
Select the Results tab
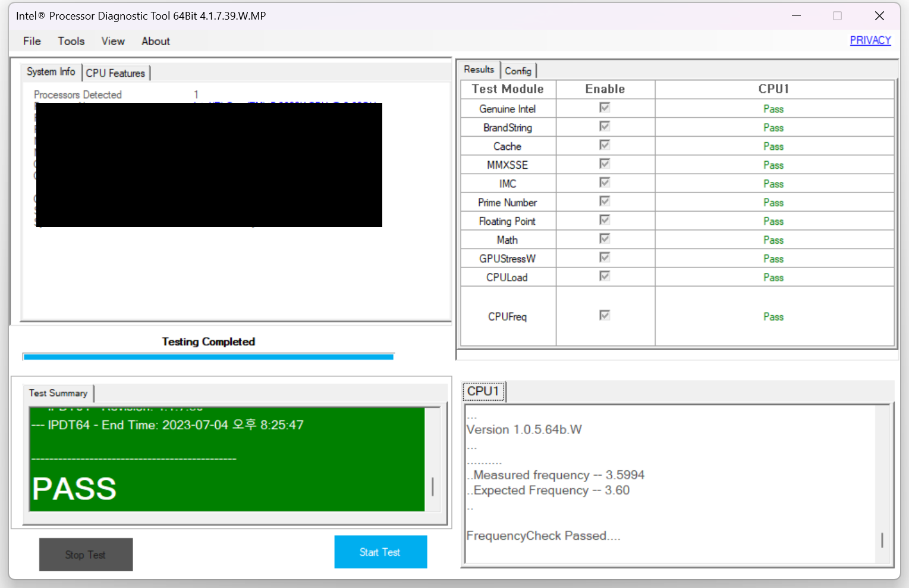[x=479, y=70]
